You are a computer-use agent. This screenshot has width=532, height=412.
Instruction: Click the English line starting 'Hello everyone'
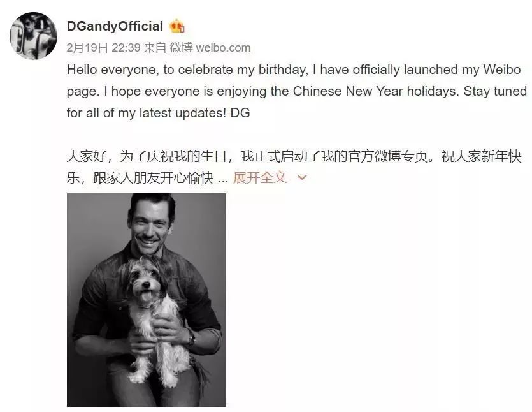tap(294, 70)
